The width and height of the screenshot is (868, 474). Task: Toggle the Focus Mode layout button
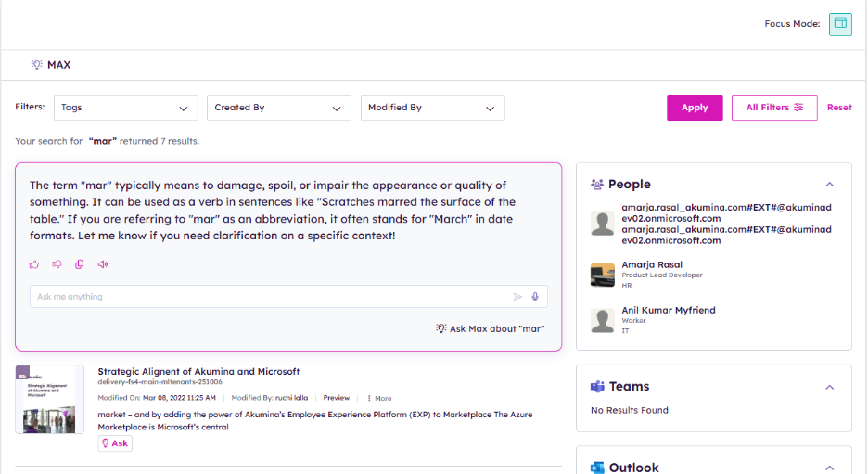pyautogui.click(x=840, y=24)
